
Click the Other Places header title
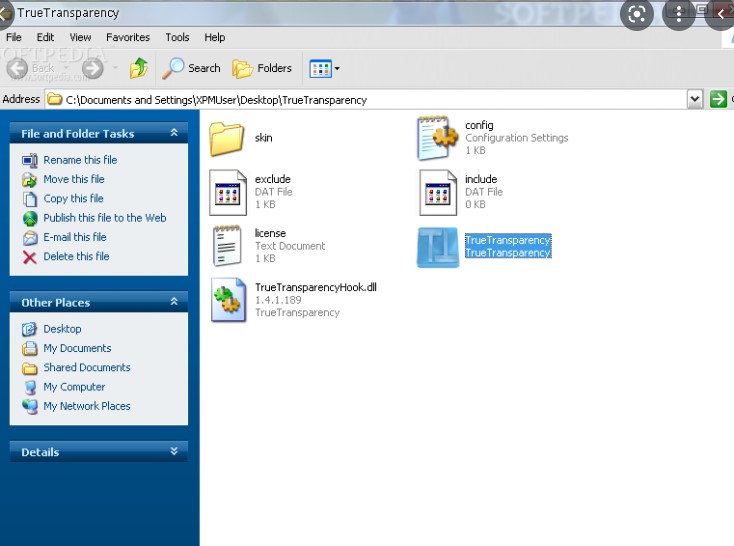(x=56, y=303)
